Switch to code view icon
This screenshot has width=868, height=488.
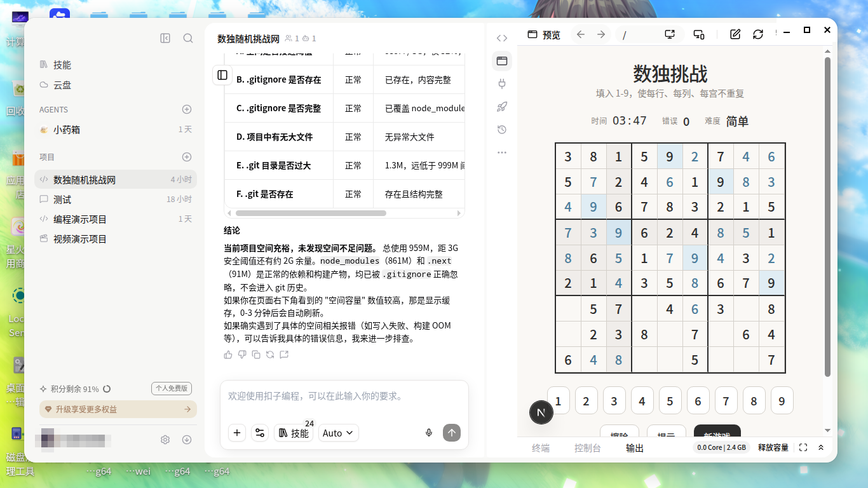[502, 38]
